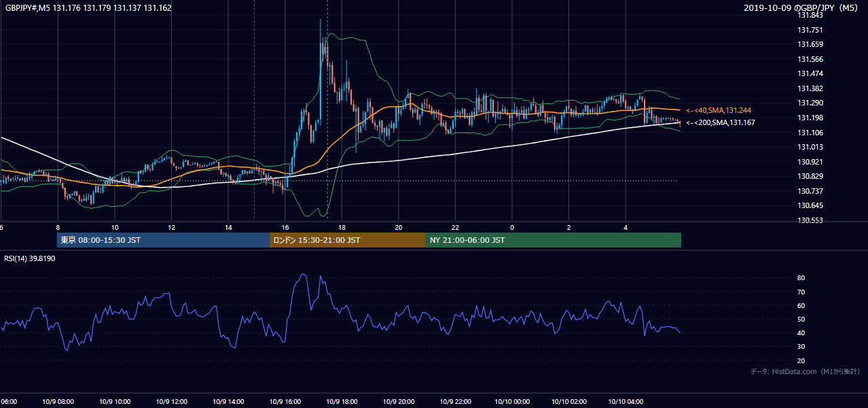868x408 pixels.
Task: Click the 10/9 14:00 time label
Action: coord(228,401)
